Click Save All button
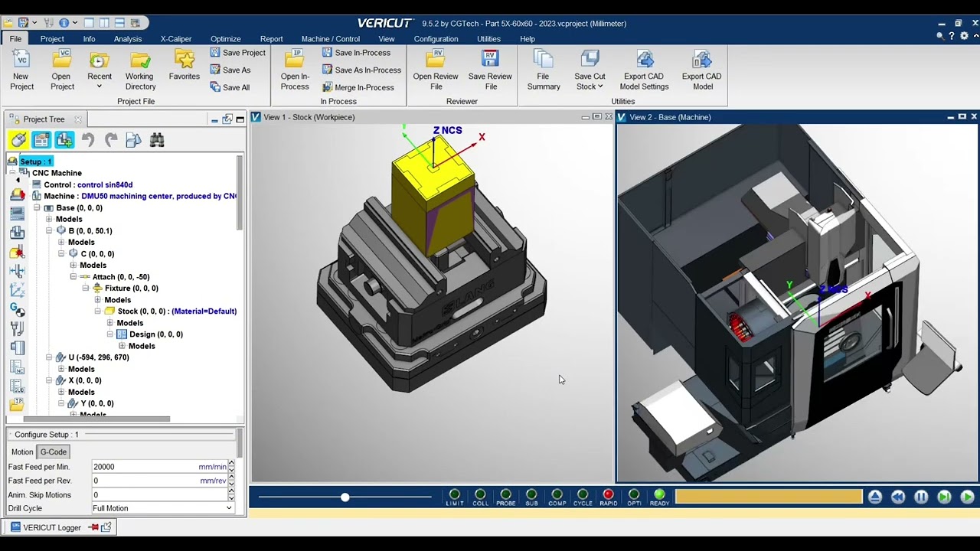The width and height of the screenshot is (980, 551). click(229, 88)
